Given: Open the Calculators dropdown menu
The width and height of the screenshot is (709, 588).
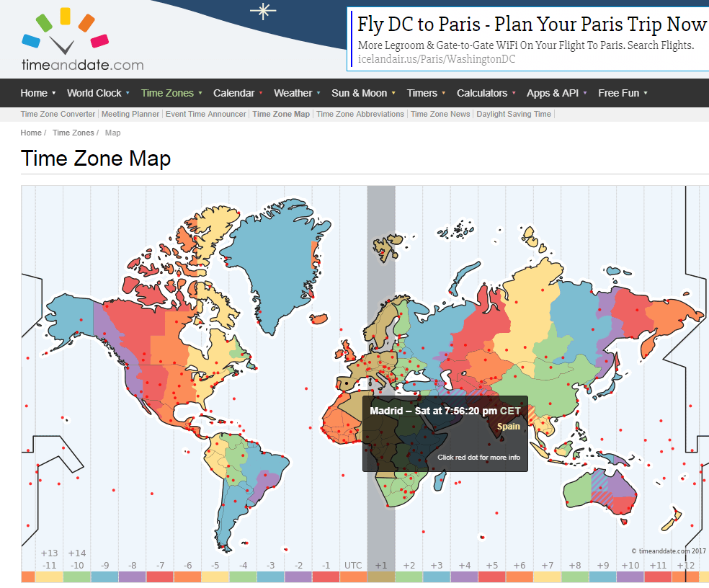Looking at the screenshot, I should coord(482,93).
